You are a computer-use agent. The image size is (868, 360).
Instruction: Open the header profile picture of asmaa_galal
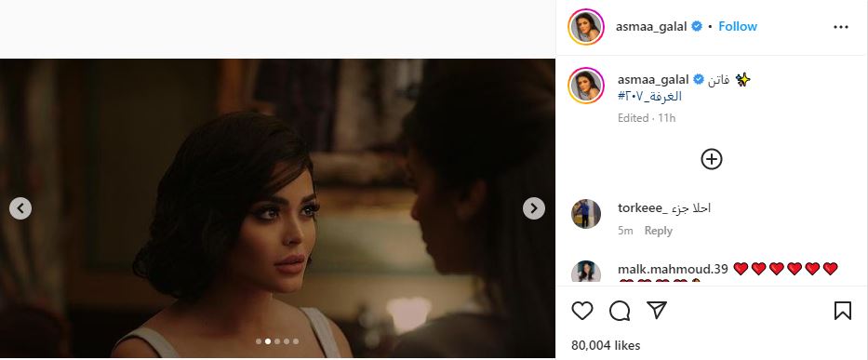[586, 27]
